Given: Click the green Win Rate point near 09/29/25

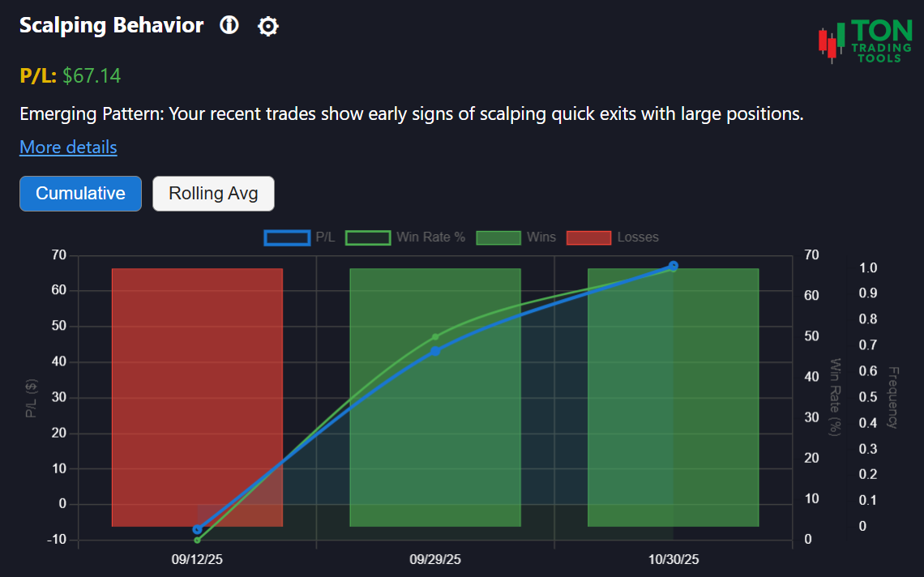Looking at the screenshot, I should (x=434, y=336).
